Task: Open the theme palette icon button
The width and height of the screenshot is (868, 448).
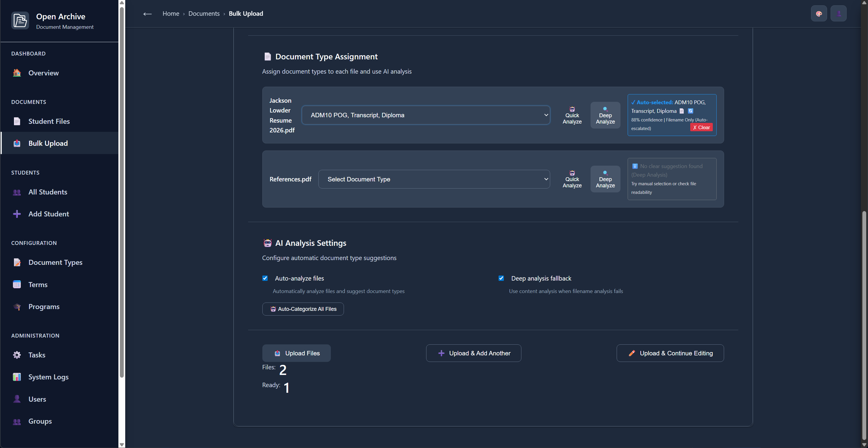Action: 819,14
